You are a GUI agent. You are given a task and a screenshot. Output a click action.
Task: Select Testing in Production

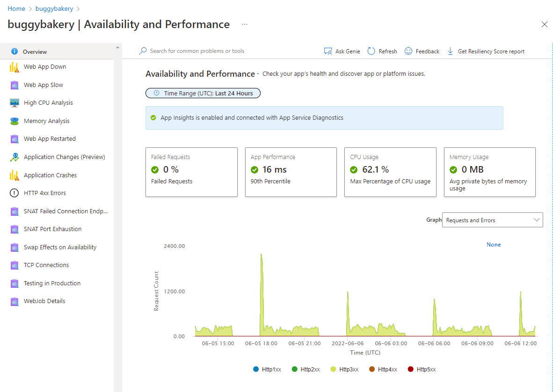pos(51,283)
